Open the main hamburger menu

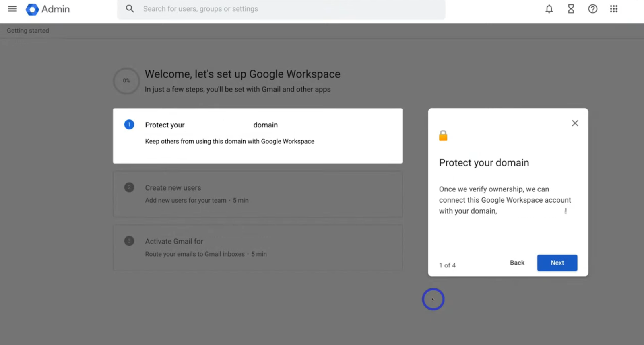click(x=12, y=9)
